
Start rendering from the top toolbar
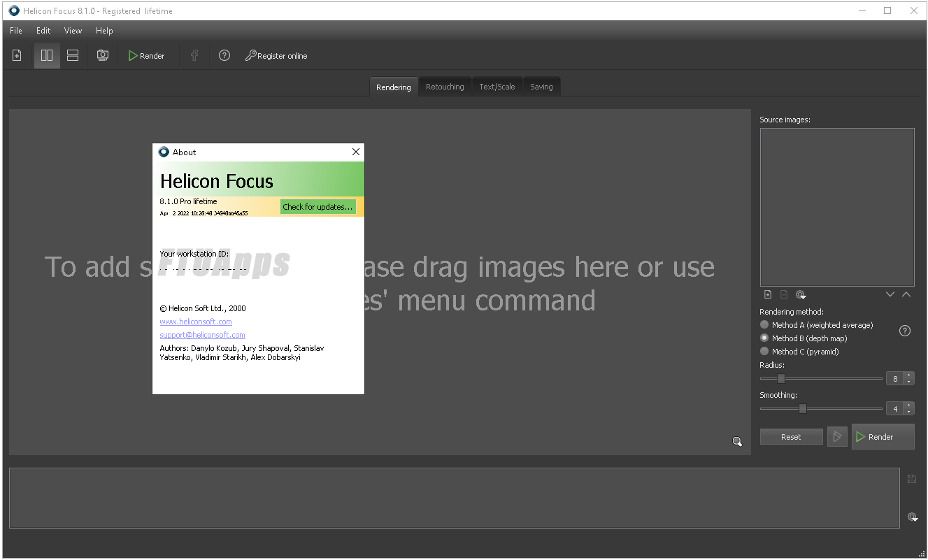coord(147,56)
